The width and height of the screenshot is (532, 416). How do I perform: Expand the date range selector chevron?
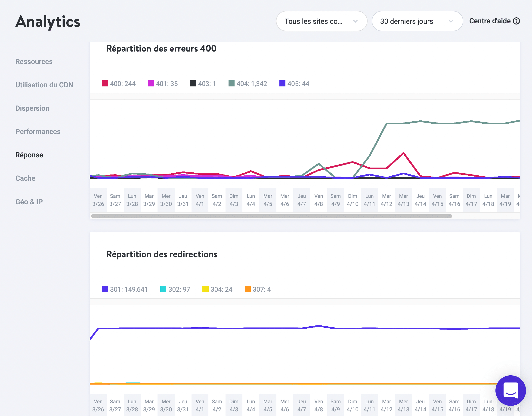(x=451, y=21)
